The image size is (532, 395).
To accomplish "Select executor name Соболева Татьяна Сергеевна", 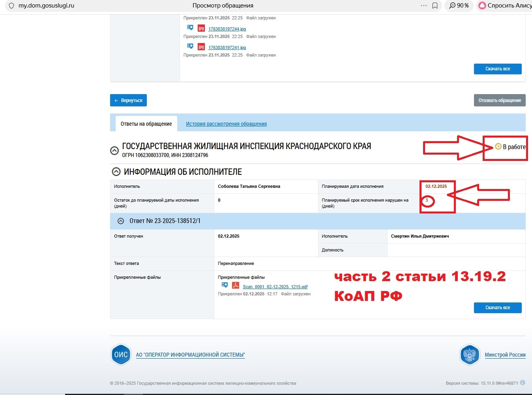I will (x=249, y=186).
